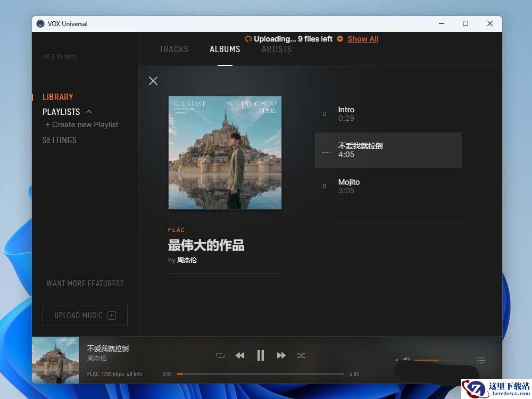Click the playback progress bar

(261, 374)
